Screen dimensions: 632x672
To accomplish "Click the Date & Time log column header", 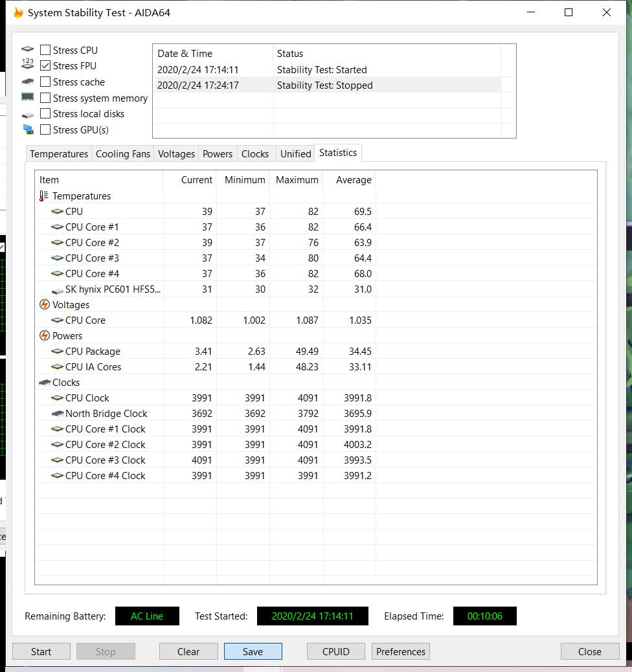I will pyautogui.click(x=213, y=54).
